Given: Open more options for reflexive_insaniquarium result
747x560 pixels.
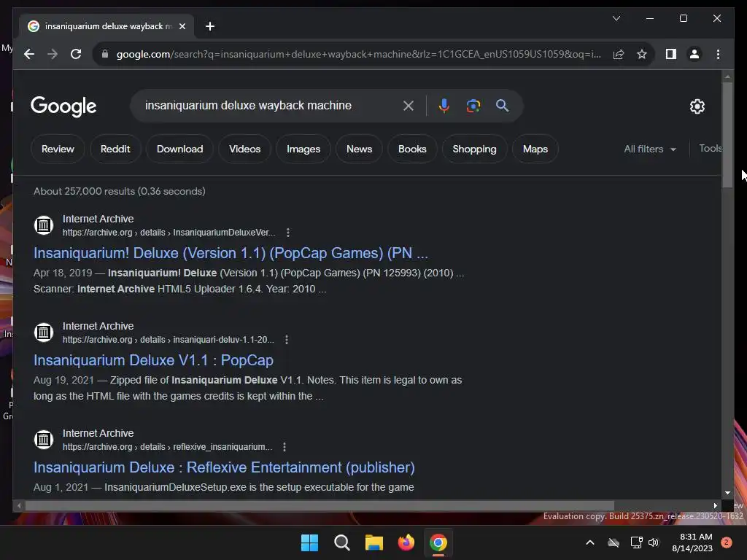Looking at the screenshot, I should coord(285,447).
